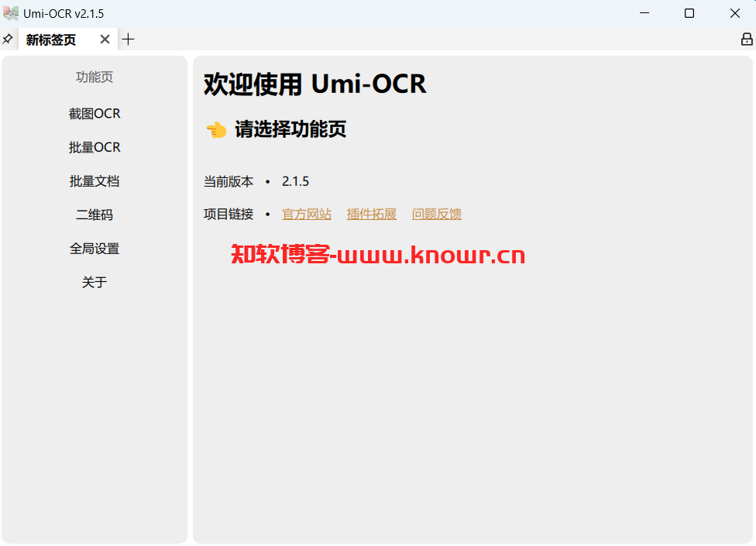Add a new tab with plus icon
Viewport: 756px width, 546px height.
pos(128,39)
